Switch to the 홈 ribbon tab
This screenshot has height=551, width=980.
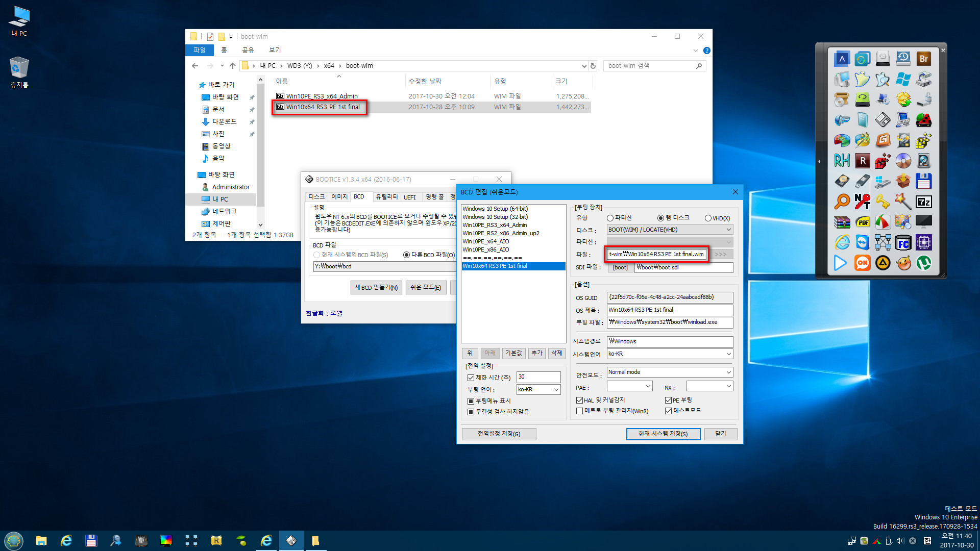pyautogui.click(x=224, y=50)
